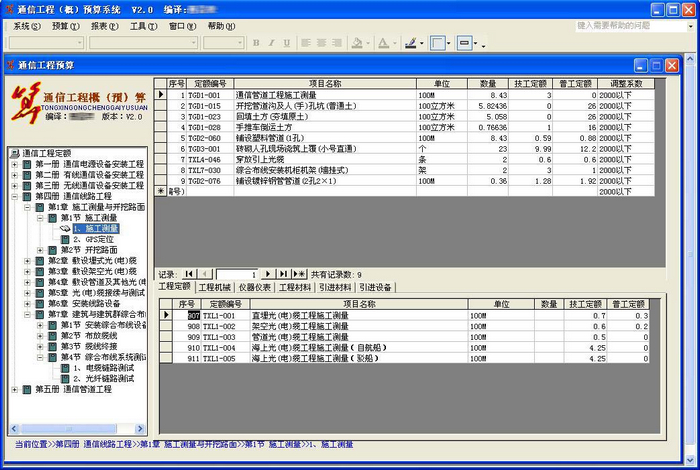Screen dimensions: 700x470
Task: Open the 窗口(W) menu
Action: coord(183,26)
